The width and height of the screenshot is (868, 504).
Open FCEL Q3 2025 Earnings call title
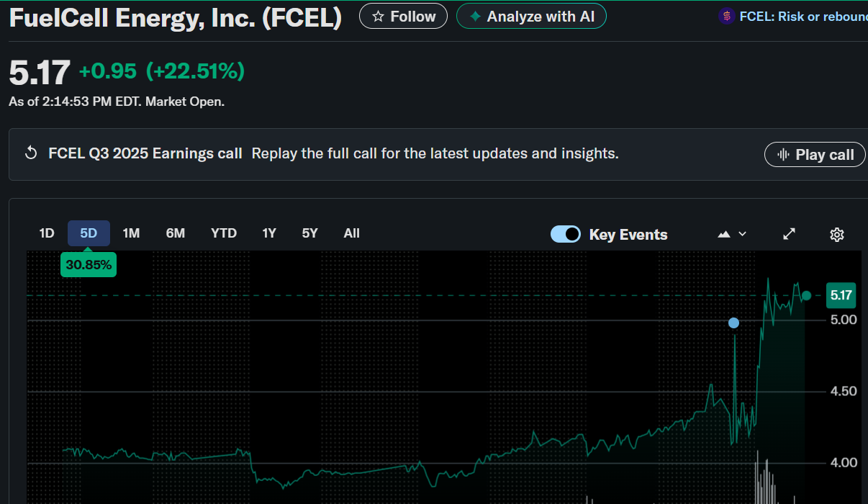click(x=145, y=153)
